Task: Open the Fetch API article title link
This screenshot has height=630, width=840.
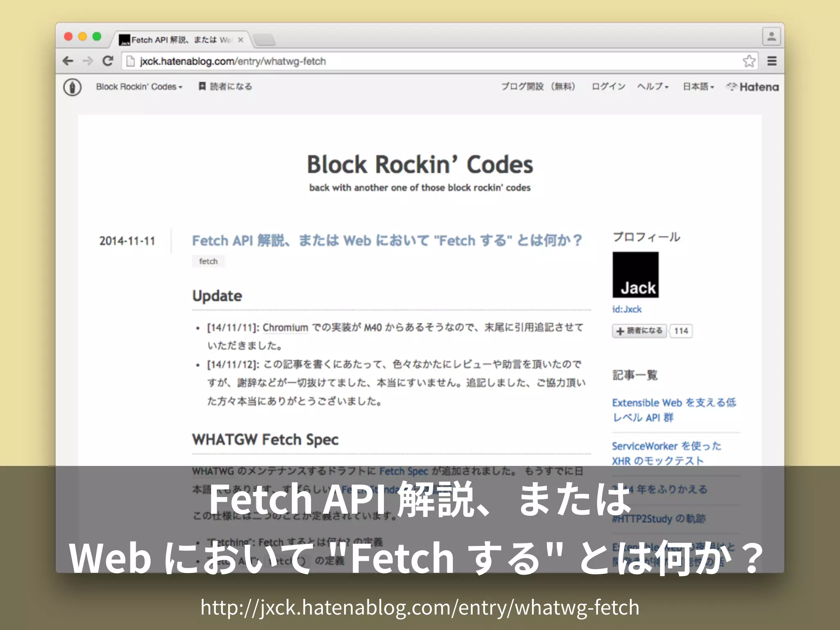Action: [x=387, y=240]
